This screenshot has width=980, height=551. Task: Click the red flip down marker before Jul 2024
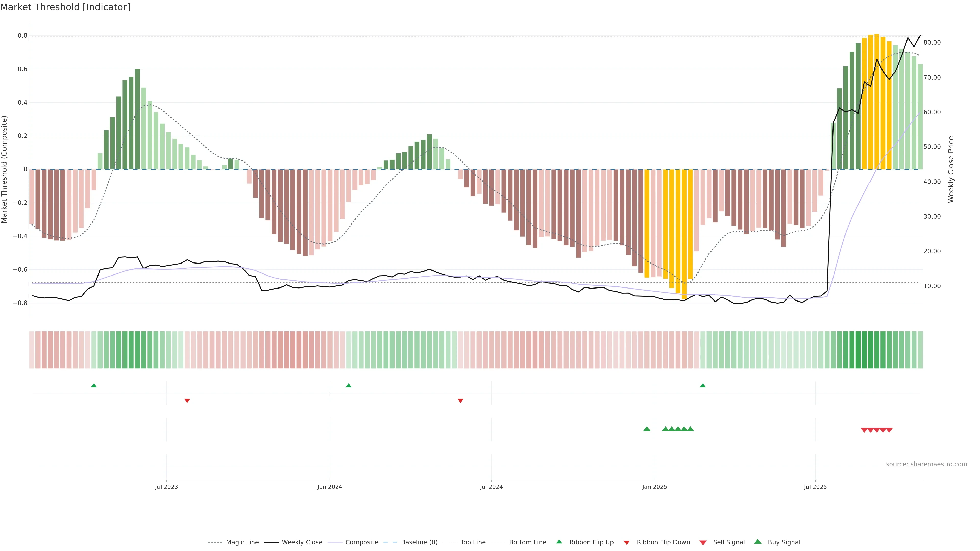click(460, 400)
